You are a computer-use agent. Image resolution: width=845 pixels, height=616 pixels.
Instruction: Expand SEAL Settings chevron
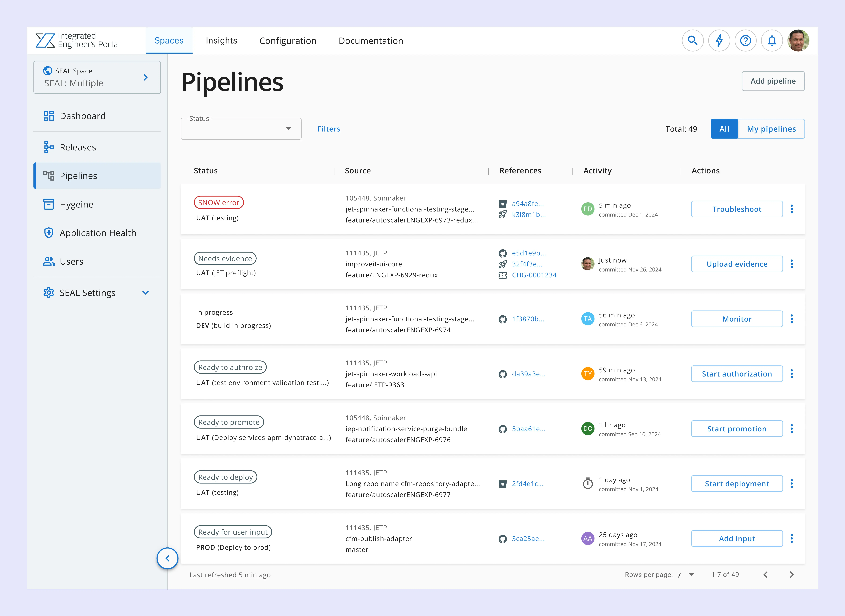coord(145,293)
